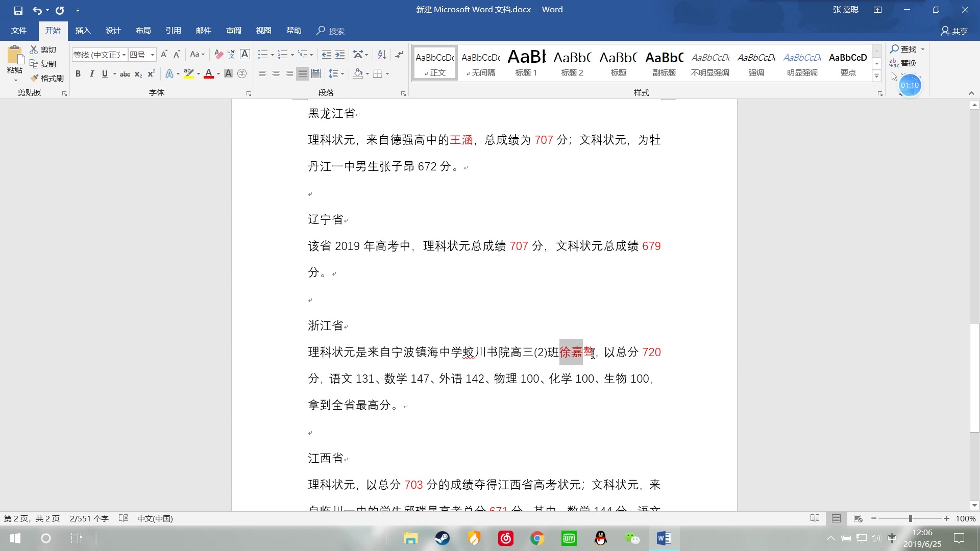Click the Paste (粘贴) clipboard icon

15,55
